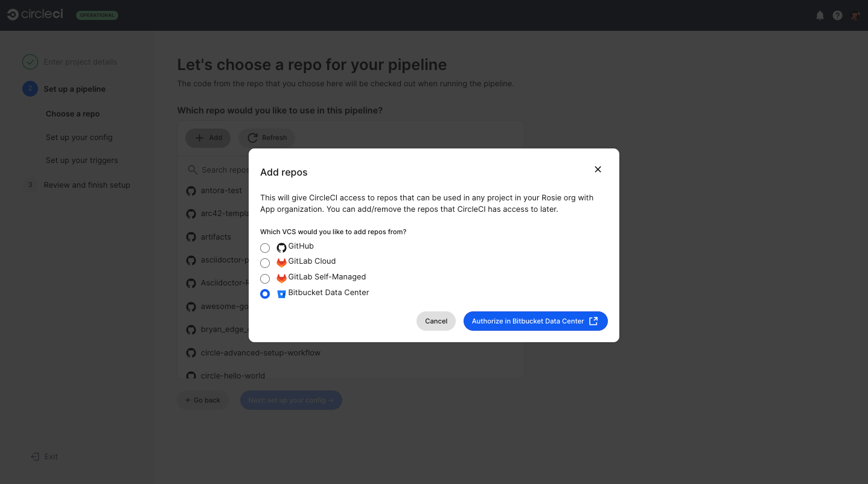Screen dimensions: 868x484
Task: Click the Exit door icon
Action: 35,457
